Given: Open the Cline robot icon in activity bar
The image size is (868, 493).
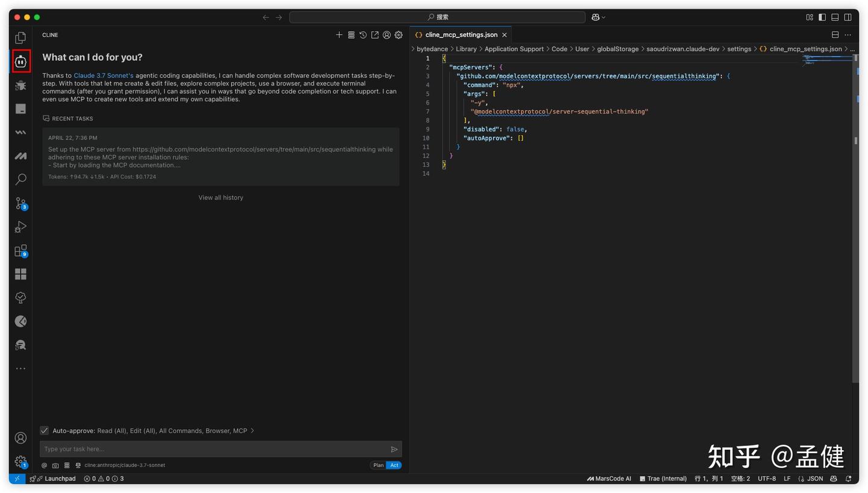Looking at the screenshot, I should (x=21, y=61).
